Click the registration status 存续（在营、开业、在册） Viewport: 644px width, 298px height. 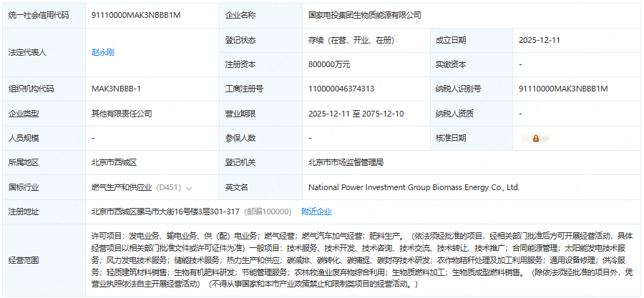point(354,40)
